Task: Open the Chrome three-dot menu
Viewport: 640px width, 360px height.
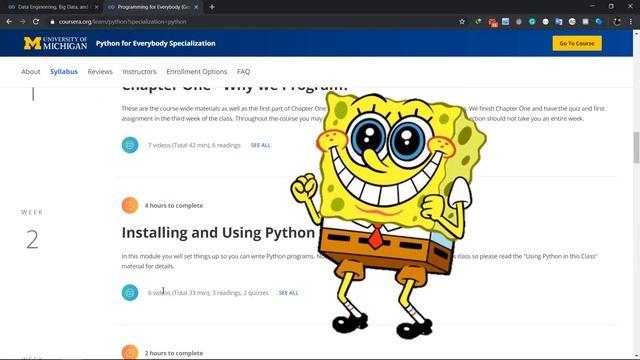Action: [631, 22]
